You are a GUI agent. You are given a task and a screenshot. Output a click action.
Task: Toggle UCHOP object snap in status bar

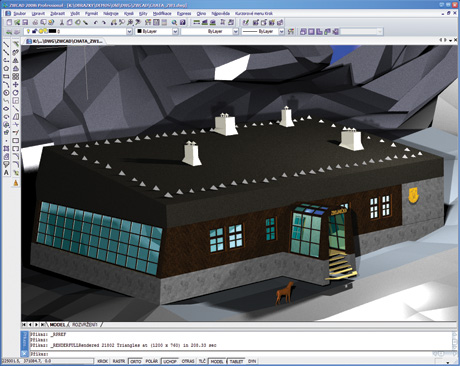170,361
